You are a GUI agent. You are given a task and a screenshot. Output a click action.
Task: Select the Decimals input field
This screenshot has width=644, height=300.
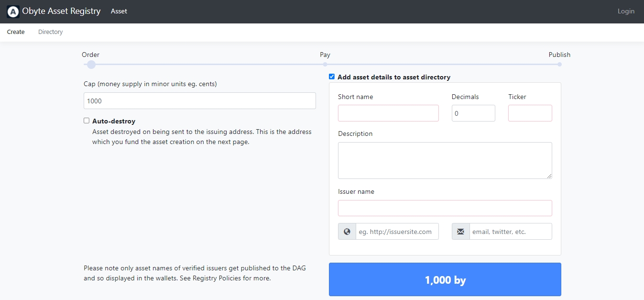coord(473,113)
